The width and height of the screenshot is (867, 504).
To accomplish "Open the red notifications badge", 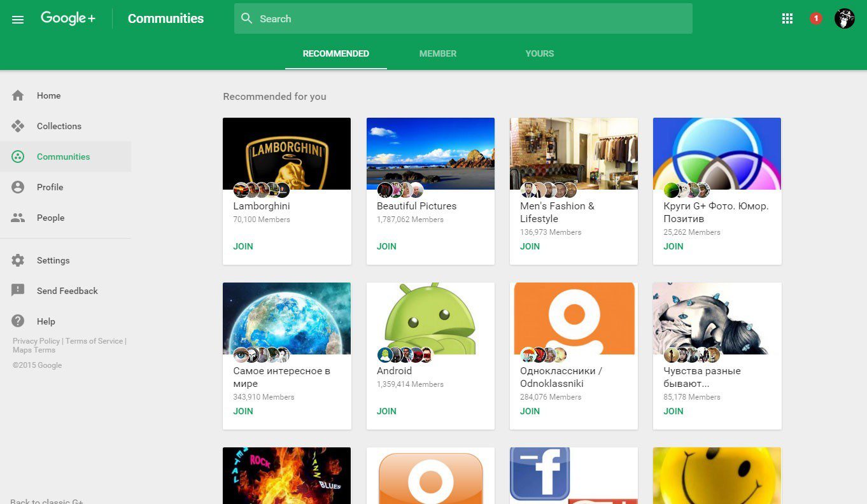I will (815, 18).
